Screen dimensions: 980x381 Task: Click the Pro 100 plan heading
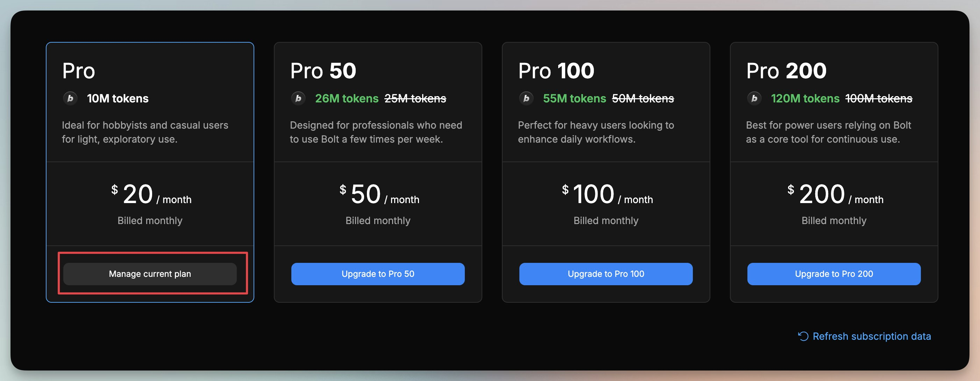click(x=556, y=71)
